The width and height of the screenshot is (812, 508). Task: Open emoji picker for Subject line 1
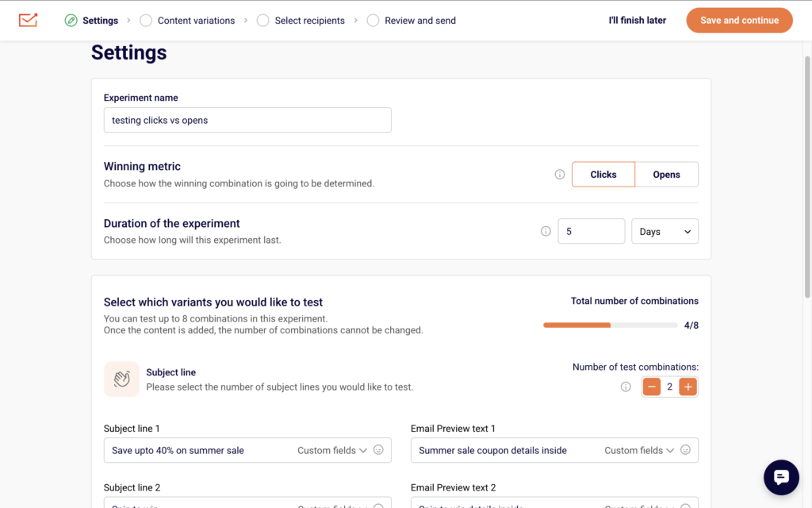tap(378, 450)
